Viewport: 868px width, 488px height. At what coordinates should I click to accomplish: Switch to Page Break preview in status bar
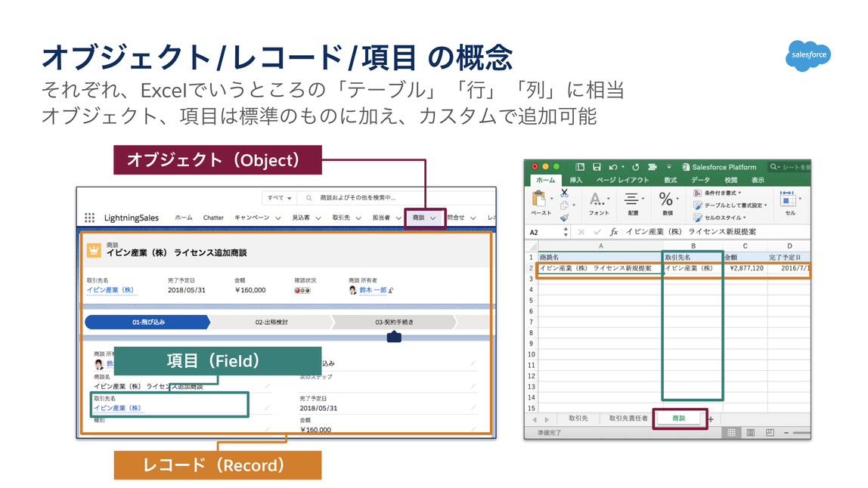pyautogui.click(x=770, y=433)
